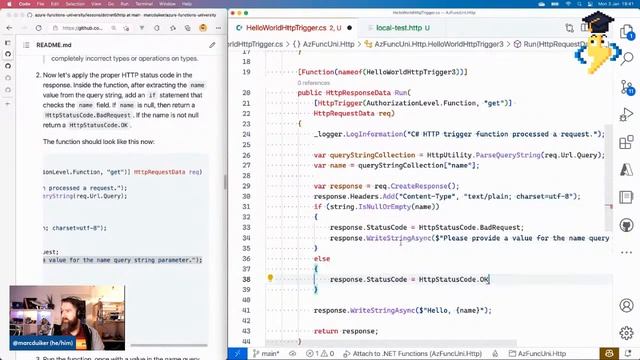
Task: Click the HelloWorldHttpTrigger3 class breadcrumb
Action: pyautogui.click(x=434, y=44)
